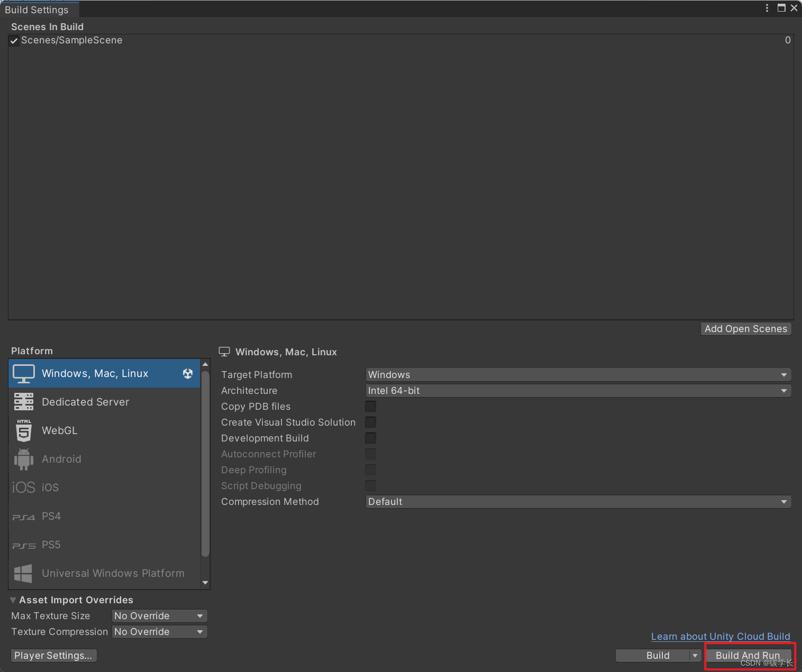Open Build button dropdown arrow
Image resolution: width=802 pixels, height=672 pixels.
click(x=695, y=656)
